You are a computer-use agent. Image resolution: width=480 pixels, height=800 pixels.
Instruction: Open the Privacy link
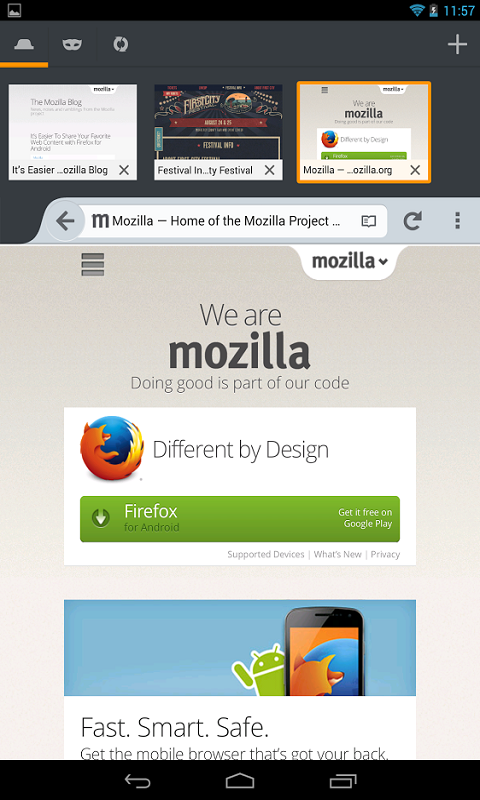pos(385,555)
